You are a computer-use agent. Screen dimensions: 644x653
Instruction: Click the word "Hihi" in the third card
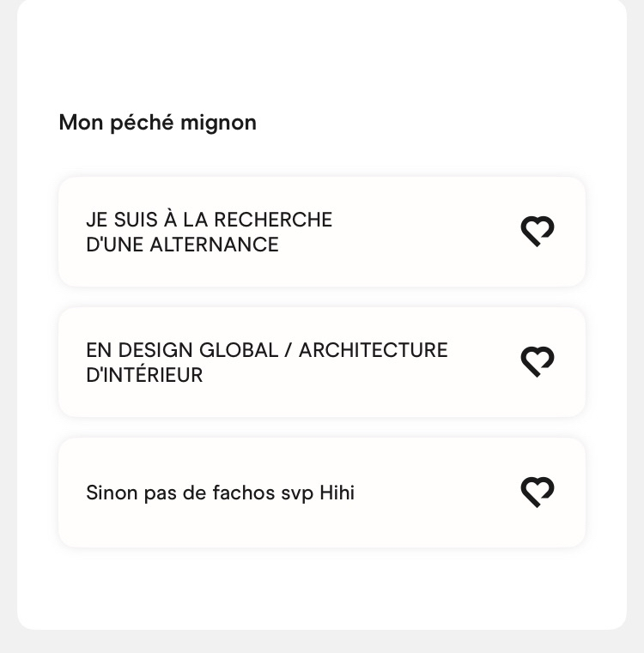tap(337, 493)
